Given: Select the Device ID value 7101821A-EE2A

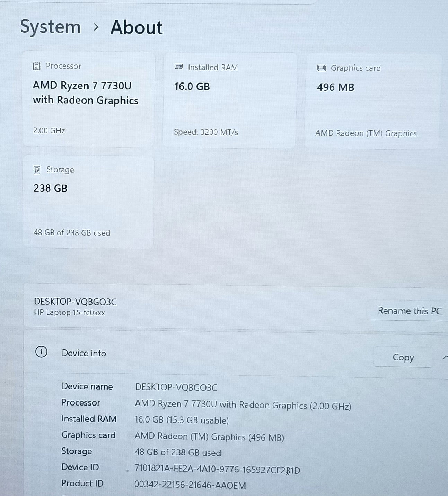Looking at the screenshot, I should [x=217, y=470].
